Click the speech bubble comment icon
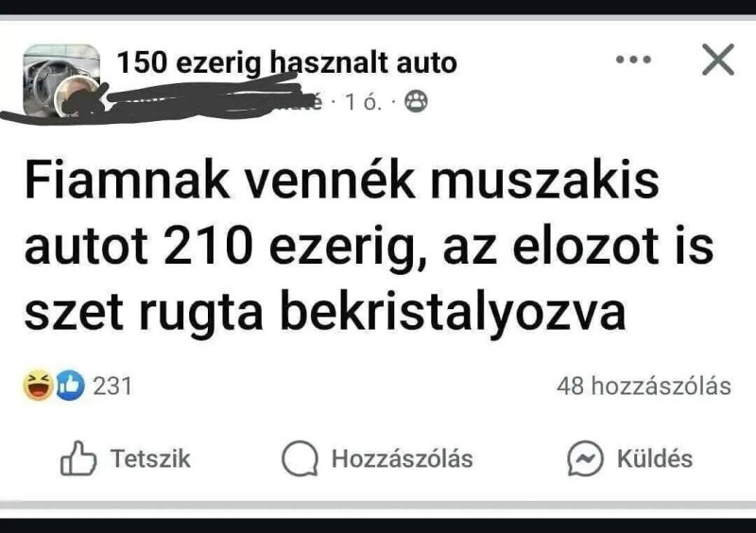Image resolution: width=756 pixels, height=533 pixels. pyautogui.click(x=300, y=458)
